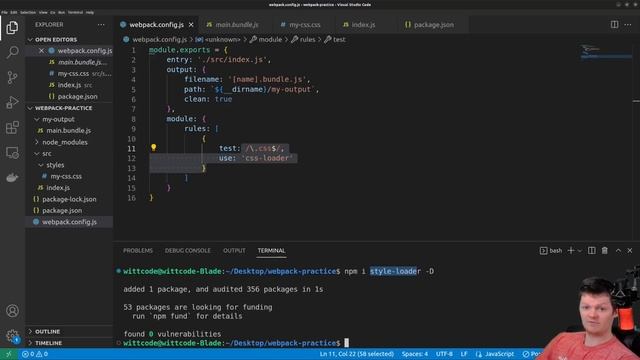Screen dimensions: 640x360
Task: Open the Source Control view
Action: 12,77
